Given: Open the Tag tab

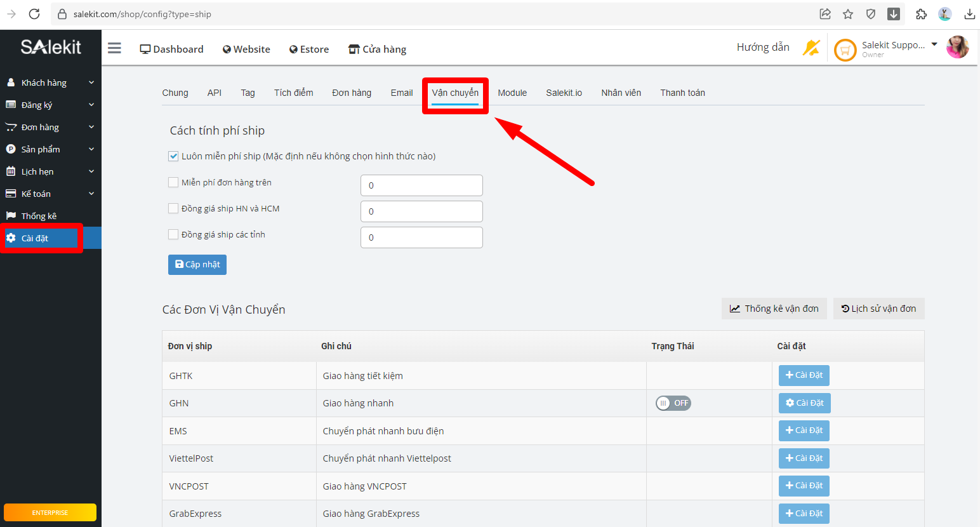Looking at the screenshot, I should tap(248, 93).
